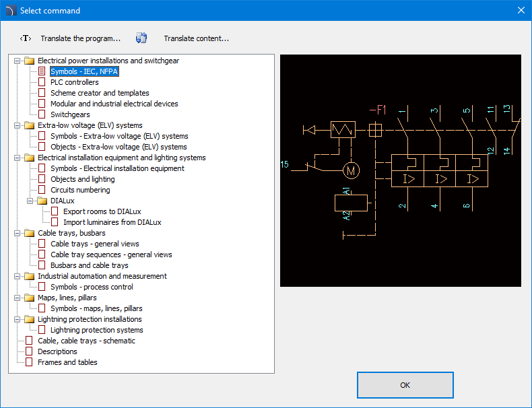The image size is (532, 408).
Task: Select Cable tray sequences - general views
Action: point(111,254)
